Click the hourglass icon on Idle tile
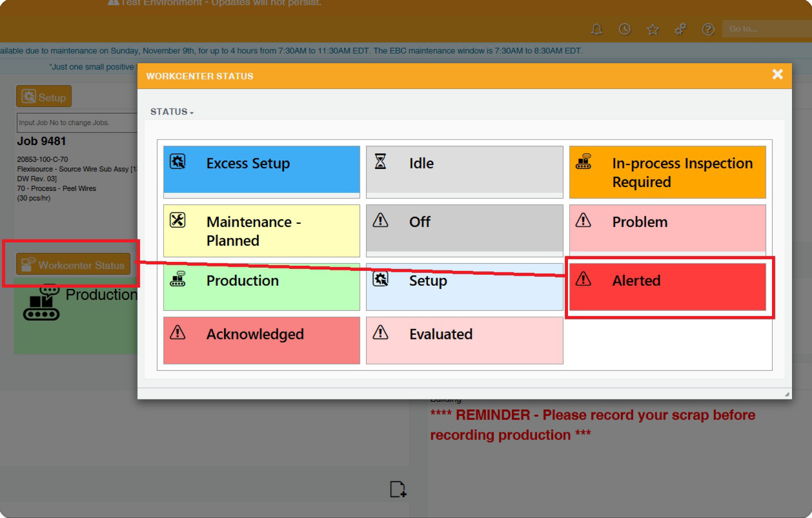 click(x=380, y=161)
